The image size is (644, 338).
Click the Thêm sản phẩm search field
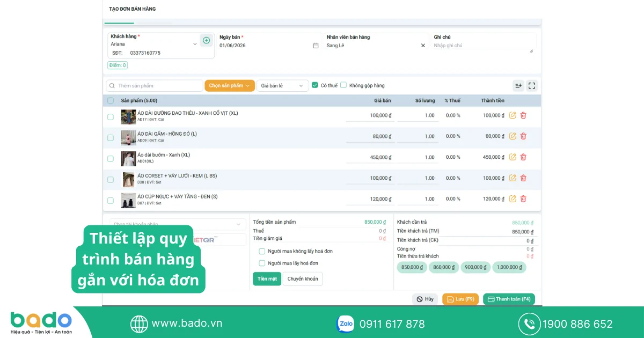tap(155, 86)
